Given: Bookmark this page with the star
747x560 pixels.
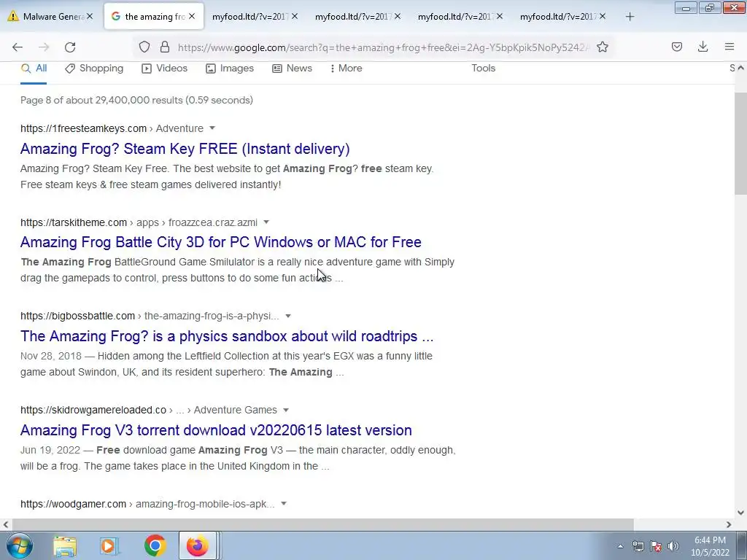Looking at the screenshot, I should 602,47.
